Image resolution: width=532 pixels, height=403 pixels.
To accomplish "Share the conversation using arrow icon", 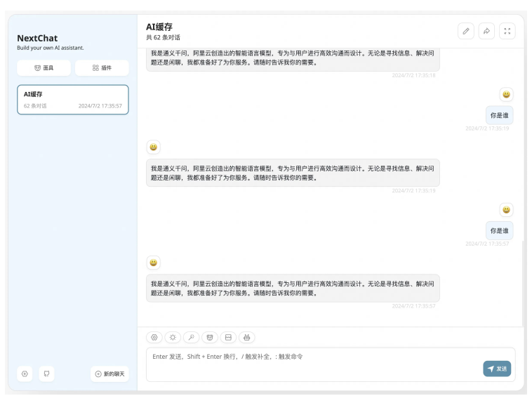I will [486, 31].
